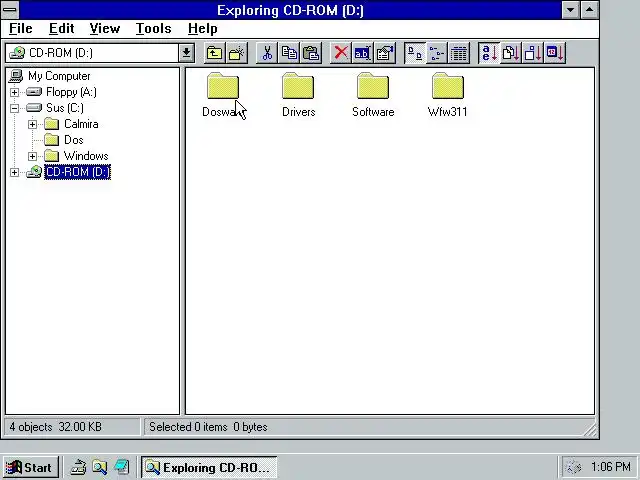Image resolution: width=640 pixels, height=480 pixels.
Task: Click the window resize grip corner
Action: point(590,429)
